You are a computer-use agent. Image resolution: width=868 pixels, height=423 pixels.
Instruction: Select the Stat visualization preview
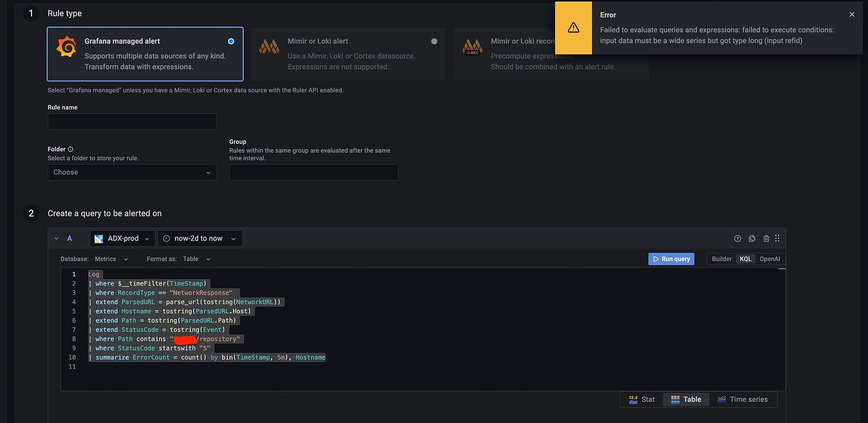pos(642,399)
